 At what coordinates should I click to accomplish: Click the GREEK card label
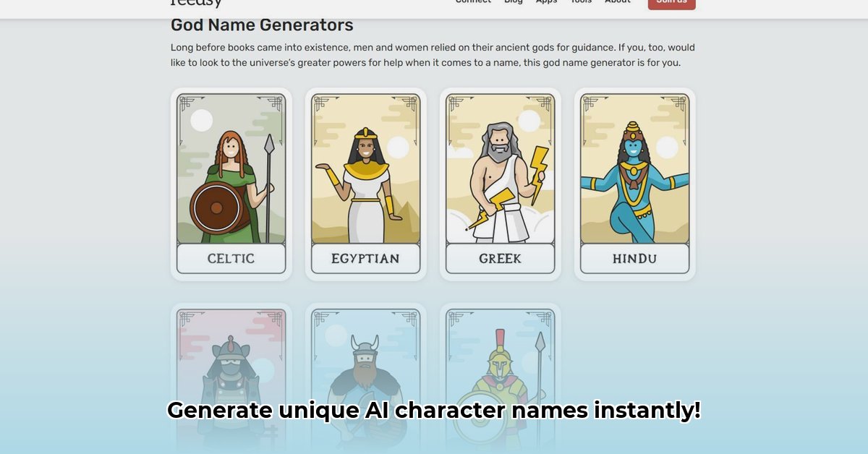(501, 258)
